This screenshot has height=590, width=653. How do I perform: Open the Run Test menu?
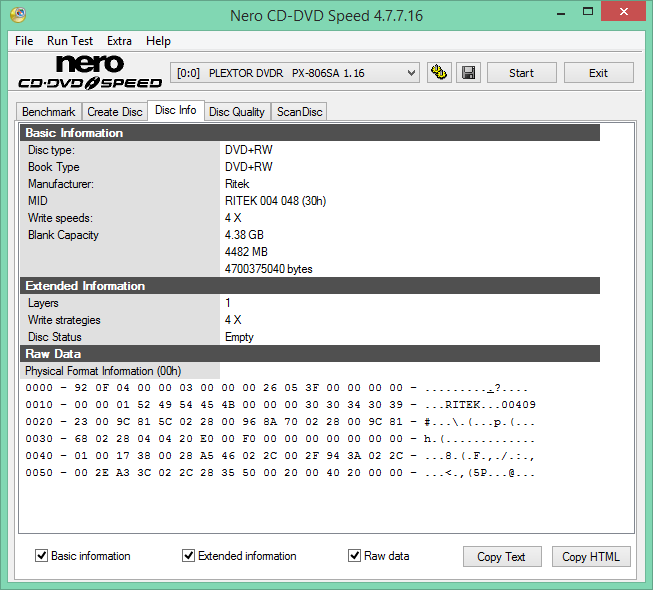[70, 41]
